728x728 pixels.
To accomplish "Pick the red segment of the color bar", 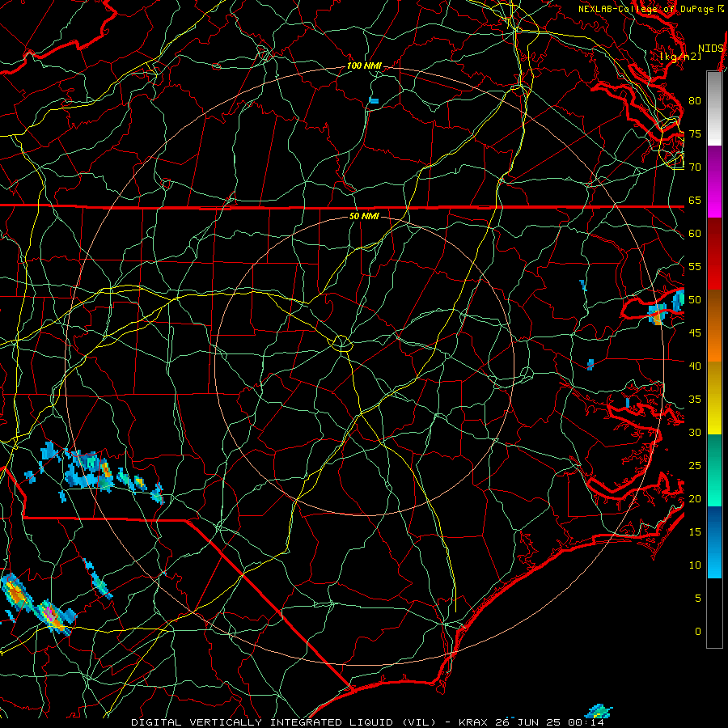I will coord(714,254).
